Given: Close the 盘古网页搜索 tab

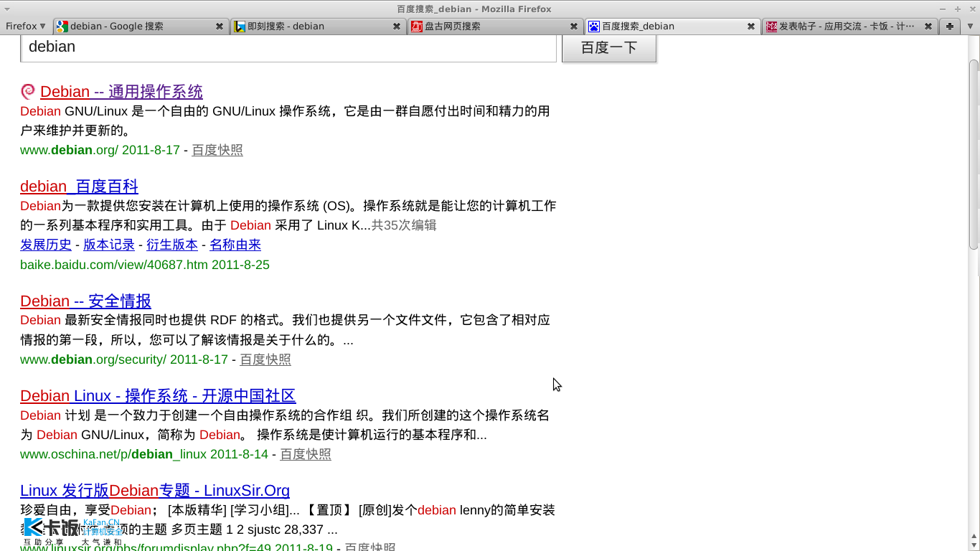Looking at the screenshot, I should (x=574, y=26).
